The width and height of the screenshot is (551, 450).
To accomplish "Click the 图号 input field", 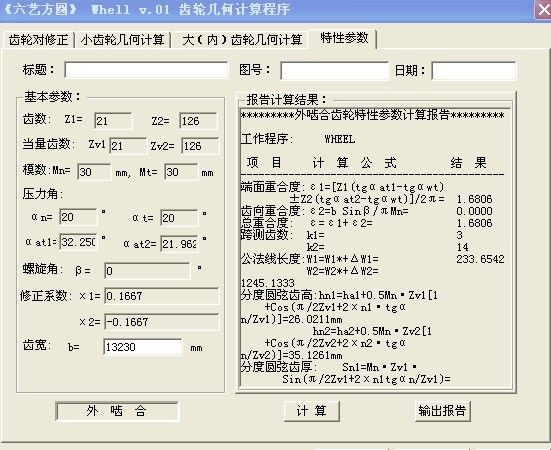I will click(x=335, y=71).
